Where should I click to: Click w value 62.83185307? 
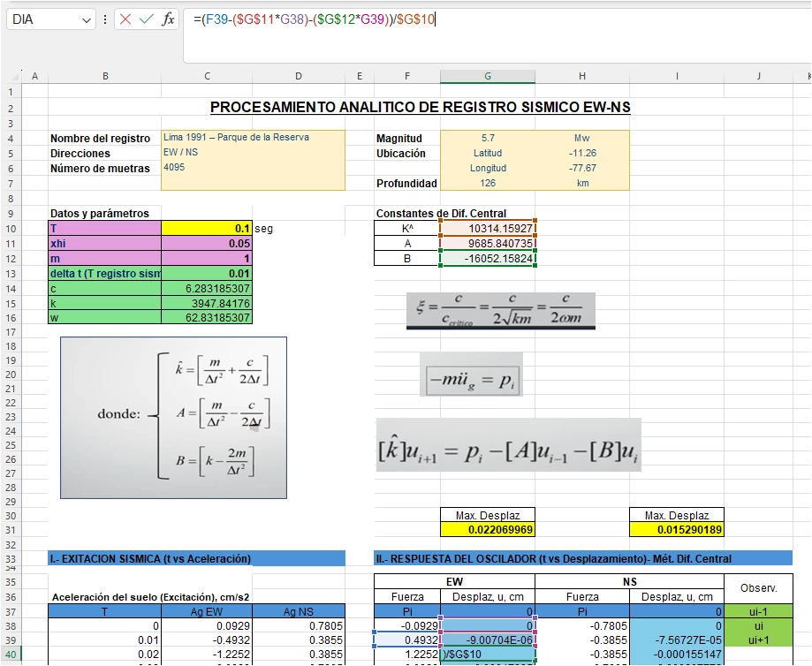(x=207, y=317)
